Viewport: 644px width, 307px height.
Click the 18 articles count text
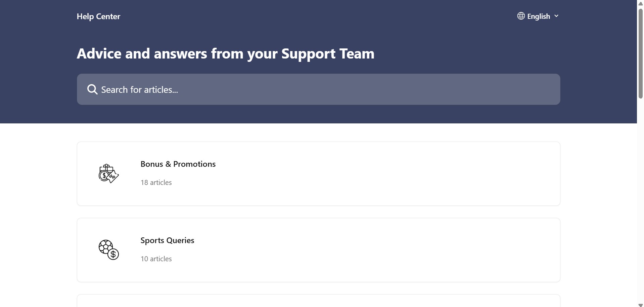[156, 183]
